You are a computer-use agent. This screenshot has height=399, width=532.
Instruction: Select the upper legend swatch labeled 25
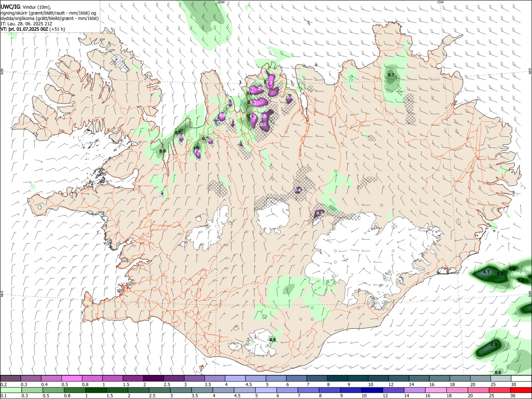click(x=500, y=378)
